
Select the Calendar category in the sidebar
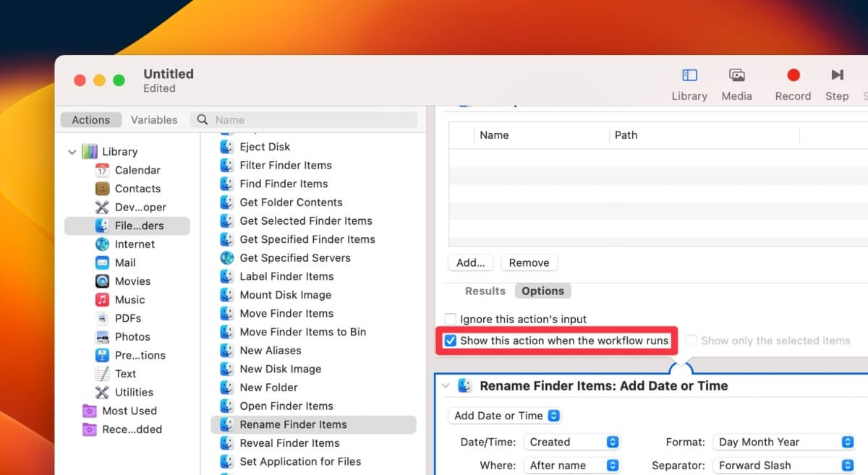point(137,170)
